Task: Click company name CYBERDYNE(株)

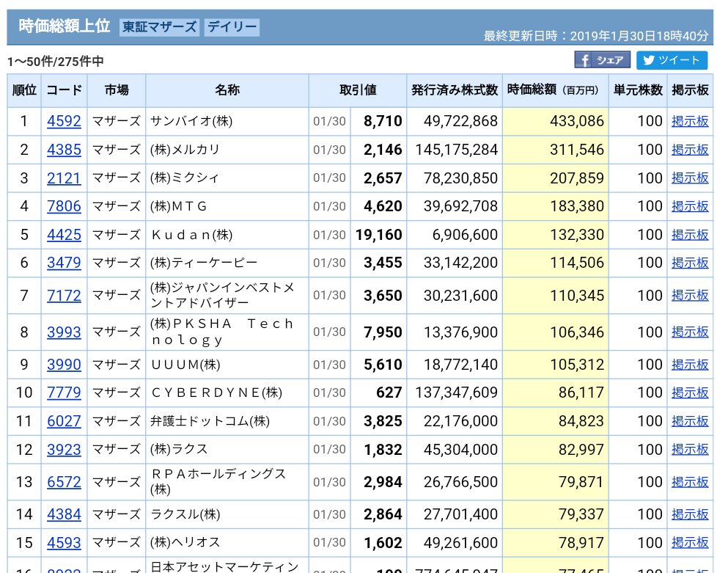Action: click(x=217, y=393)
